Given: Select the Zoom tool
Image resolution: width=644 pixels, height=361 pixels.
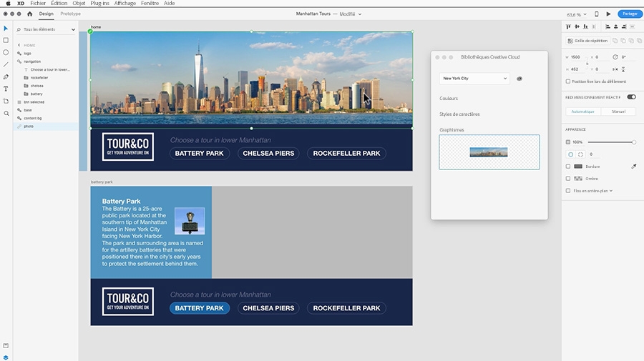Looking at the screenshot, I should pyautogui.click(x=6, y=113).
